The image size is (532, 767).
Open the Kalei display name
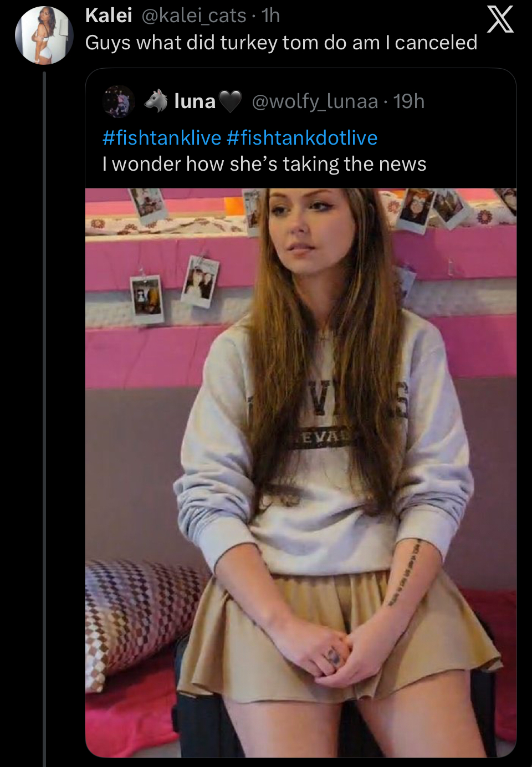[109, 16]
